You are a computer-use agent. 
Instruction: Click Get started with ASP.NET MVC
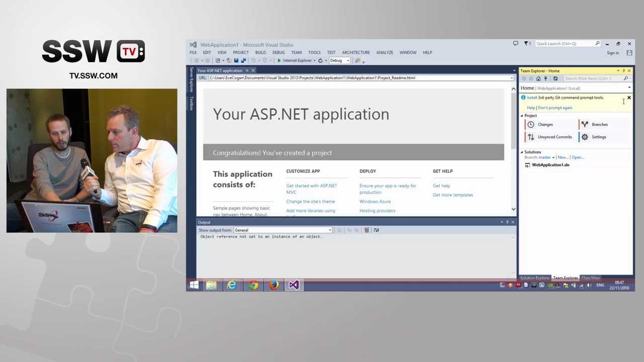coord(311,189)
